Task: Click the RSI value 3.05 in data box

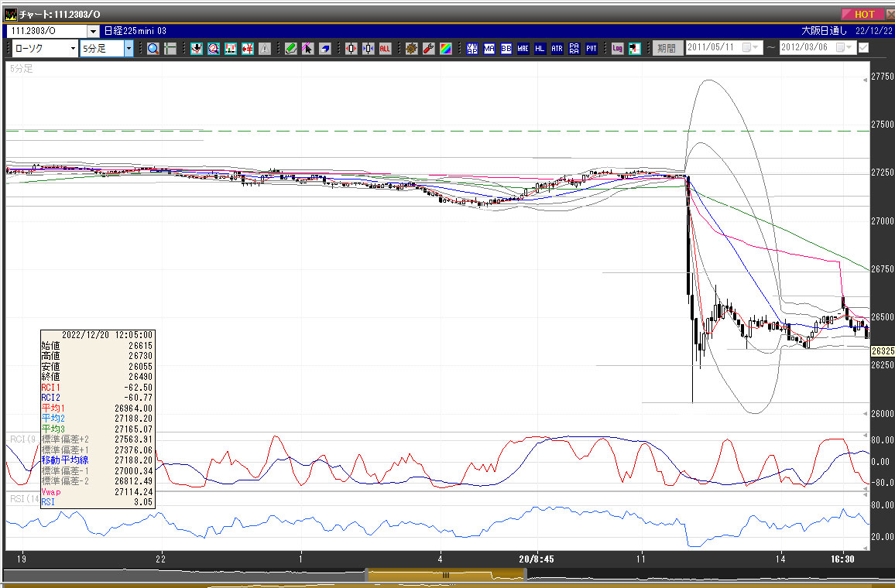Action: [143, 502]
